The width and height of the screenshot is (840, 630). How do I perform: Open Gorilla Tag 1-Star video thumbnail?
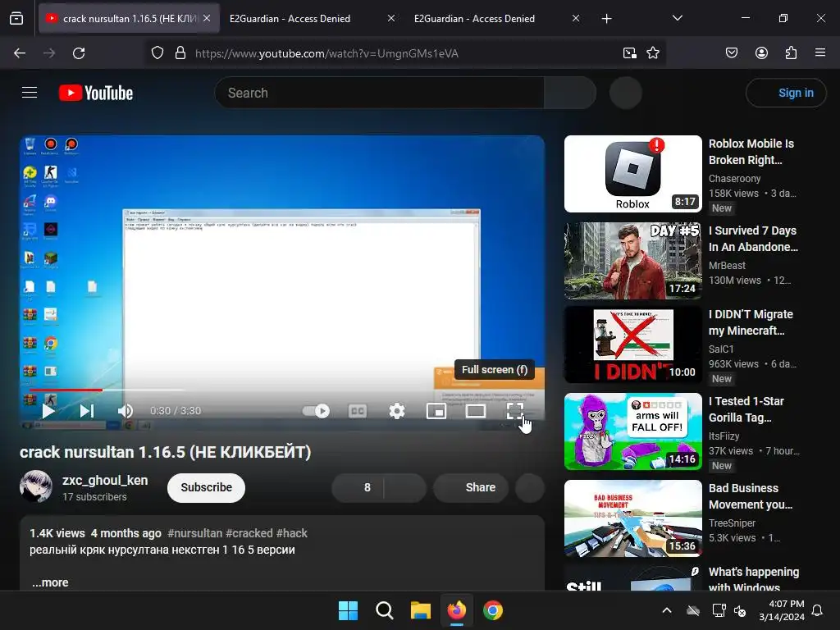click(632, 431)
